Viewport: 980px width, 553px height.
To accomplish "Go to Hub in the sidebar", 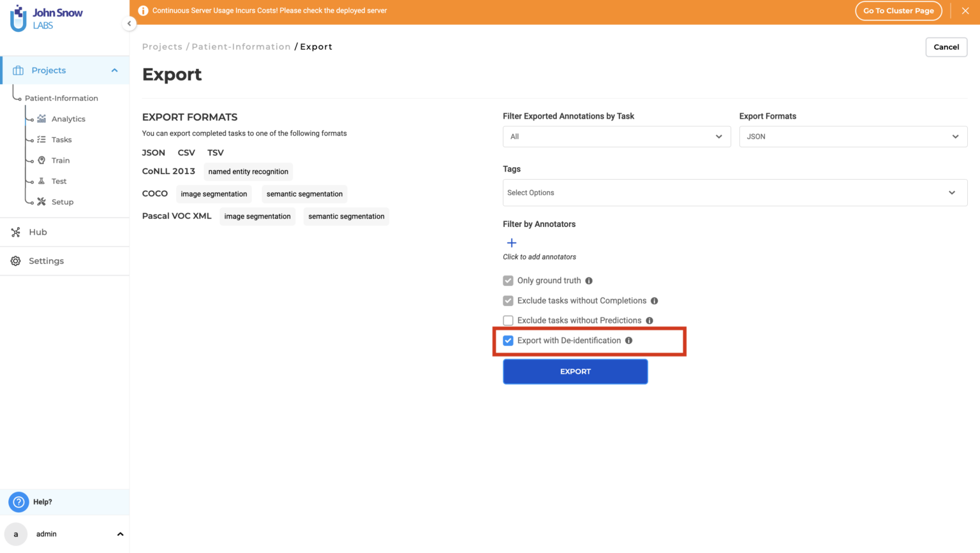I will point(38,232).
